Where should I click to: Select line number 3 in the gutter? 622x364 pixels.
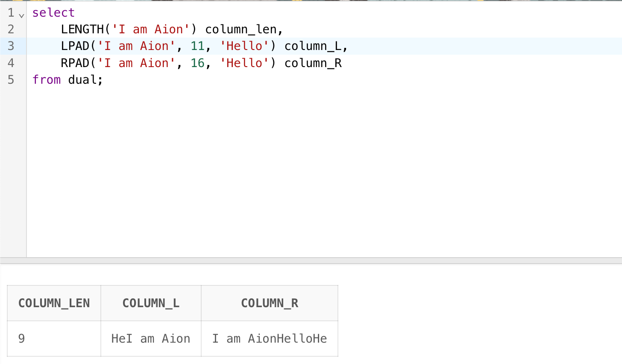click(11, 46)
